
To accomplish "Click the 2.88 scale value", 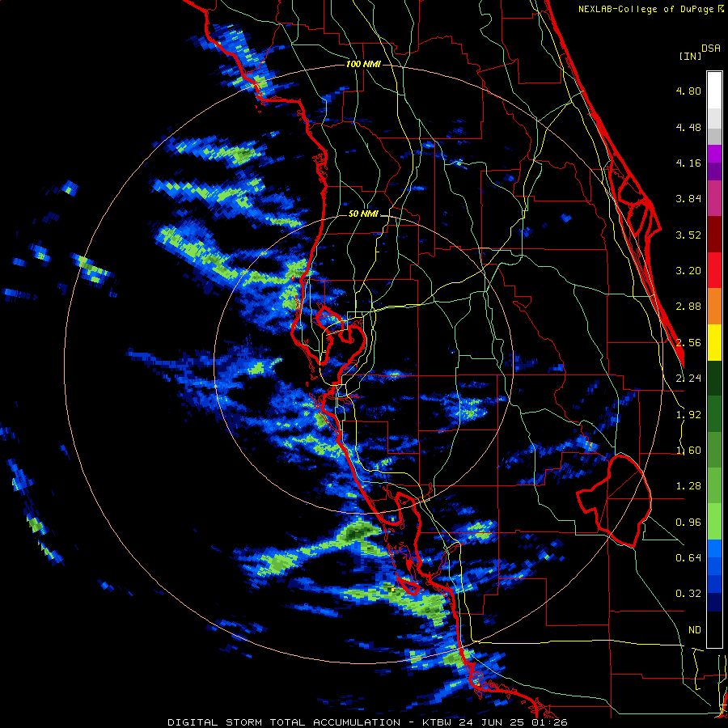I will [x=688, y=307].
